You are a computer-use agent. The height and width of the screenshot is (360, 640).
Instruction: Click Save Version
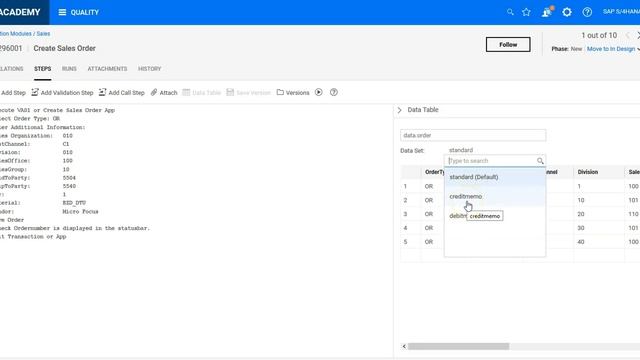coord(248,93)
